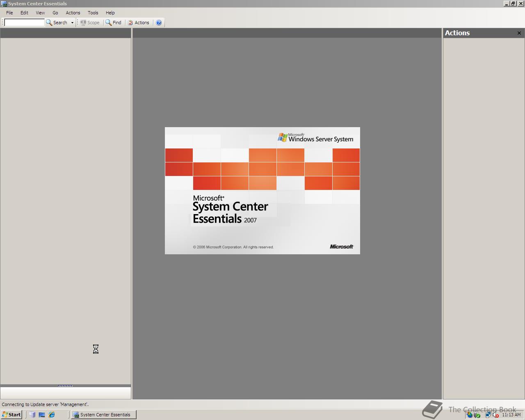Click the Windows Start button
525x420 pixels.
pos(11,415)
